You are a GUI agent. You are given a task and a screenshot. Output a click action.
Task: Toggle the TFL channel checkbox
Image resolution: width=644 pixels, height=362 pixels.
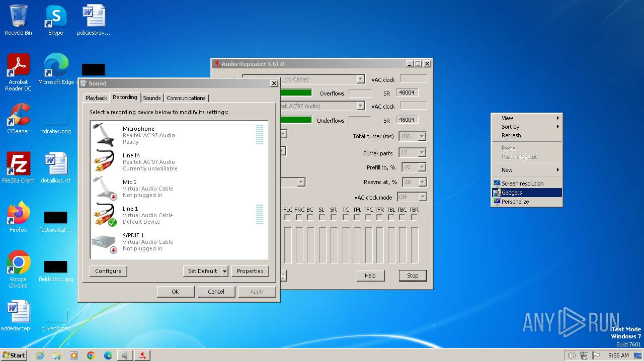(357, 218)
